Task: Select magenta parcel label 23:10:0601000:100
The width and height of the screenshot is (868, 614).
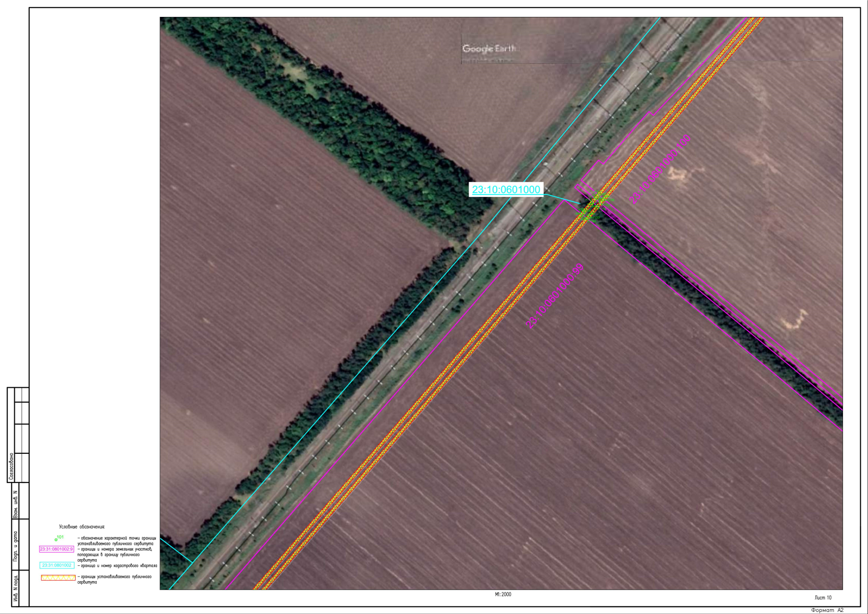Action: pyautogui.click(x=660, y=169)
